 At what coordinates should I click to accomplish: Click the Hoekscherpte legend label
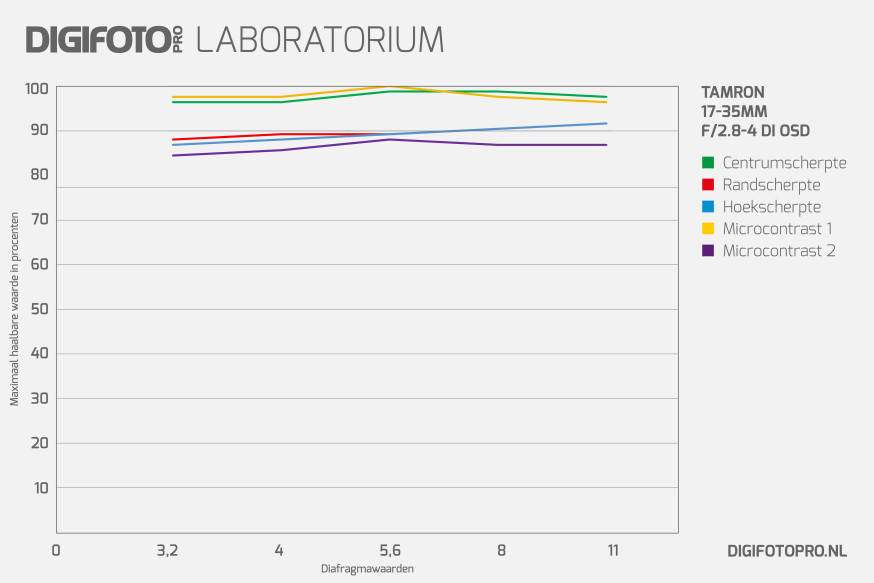click(771, 207)
